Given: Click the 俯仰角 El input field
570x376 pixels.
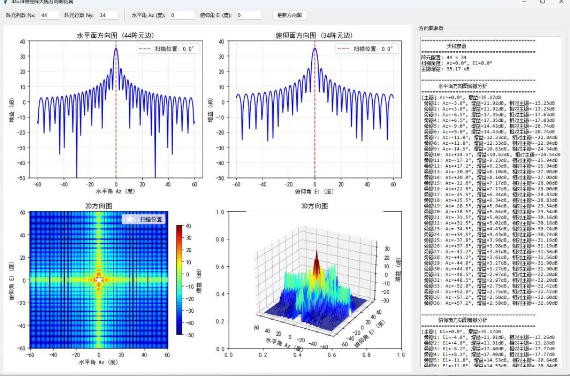Looking at the screenshot, I should 249,15.
